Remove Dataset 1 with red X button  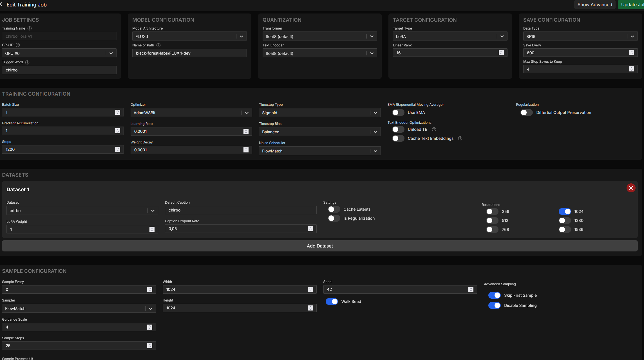pyautogui.click(x=631, y=188)
